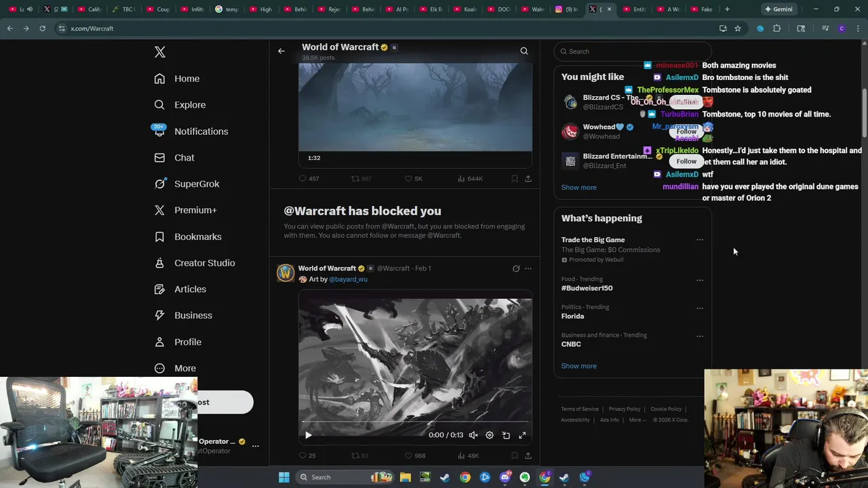Open World of Warcraft avatar on Feb 1 post
This screenshot has width=868, height=488.
(x=285, y=272)
